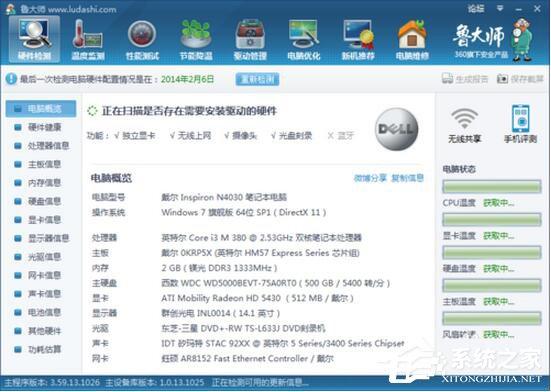551x392 pixels.
Task: Click the Windows 7 operating system text
Action: (x=244, y=213)
